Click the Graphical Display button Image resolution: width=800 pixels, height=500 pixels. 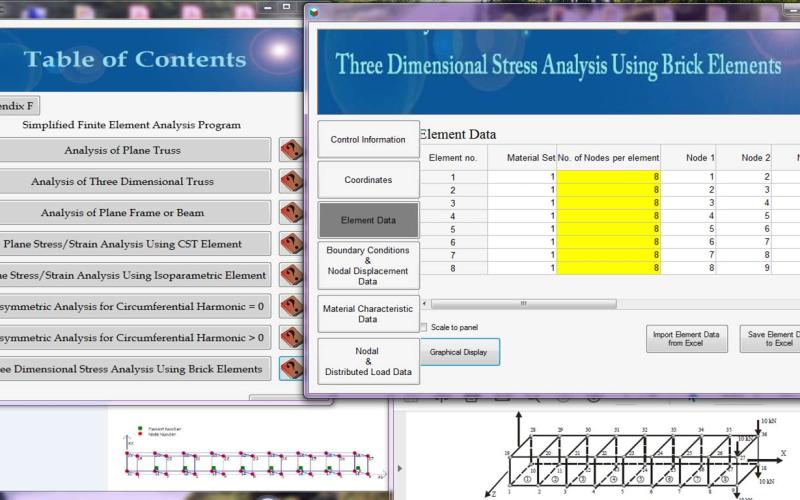(x=458, y=352)
